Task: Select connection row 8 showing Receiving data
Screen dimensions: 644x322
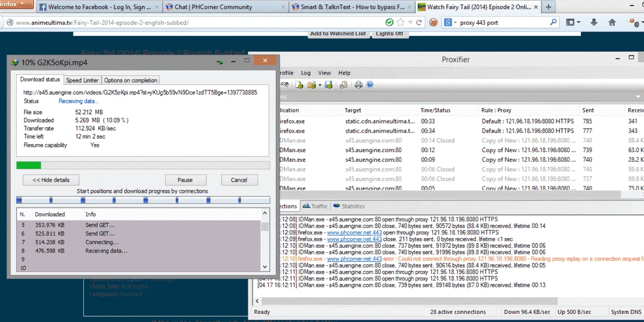Action: point(138,251)
